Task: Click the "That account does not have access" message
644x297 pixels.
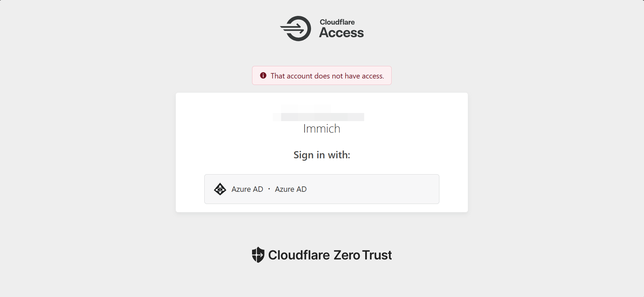Action: [327, 76]
